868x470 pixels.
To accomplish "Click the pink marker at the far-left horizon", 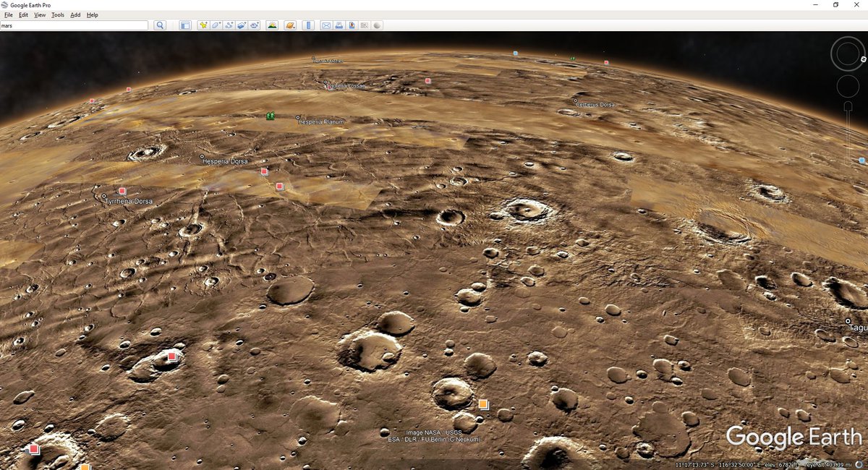I will (92, 101).
